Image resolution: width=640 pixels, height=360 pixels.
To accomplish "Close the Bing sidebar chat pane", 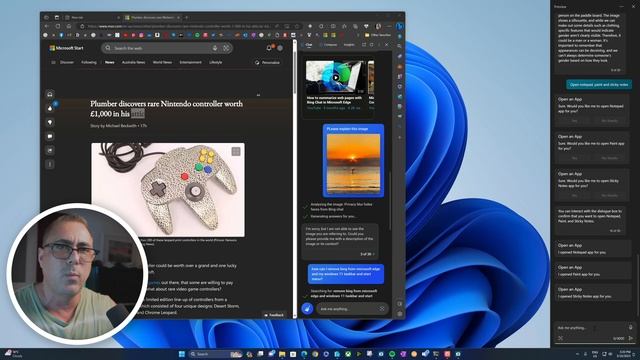I will tap(387, 44).
